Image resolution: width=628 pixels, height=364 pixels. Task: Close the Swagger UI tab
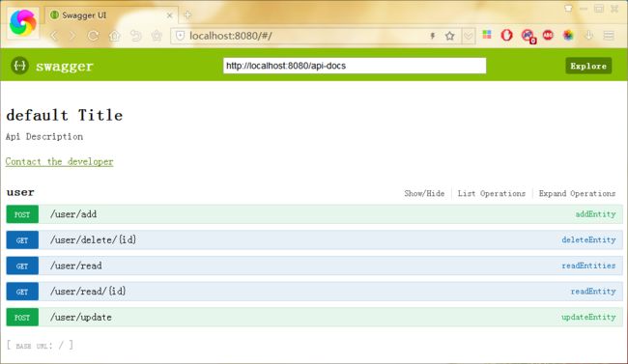click(x=169, y=15)
